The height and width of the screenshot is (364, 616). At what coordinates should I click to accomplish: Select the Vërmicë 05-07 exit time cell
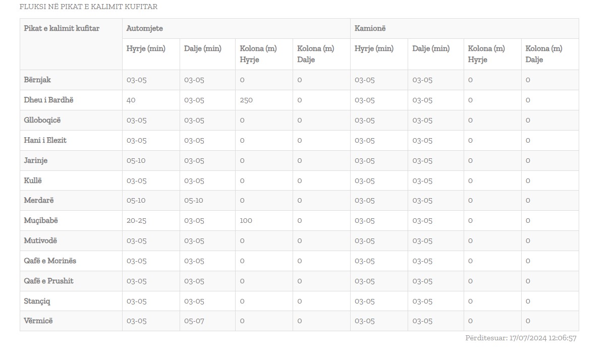pyautogui.click(x=194, y=321)
